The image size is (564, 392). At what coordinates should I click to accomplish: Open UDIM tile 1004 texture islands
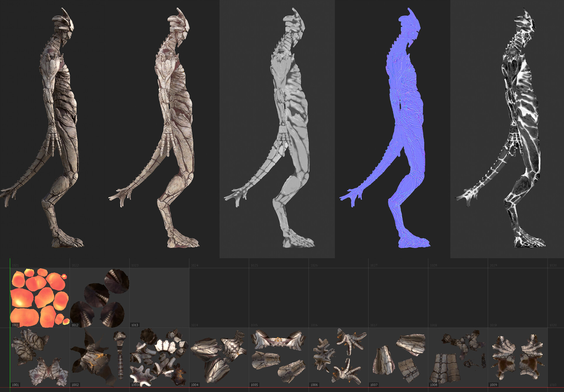[x=219, y=357]
